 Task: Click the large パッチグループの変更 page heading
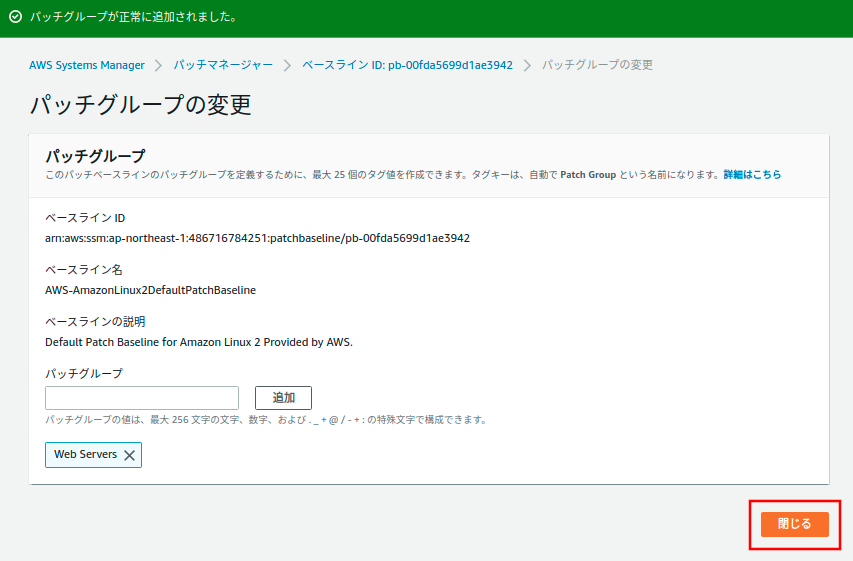tap(140, 104)
